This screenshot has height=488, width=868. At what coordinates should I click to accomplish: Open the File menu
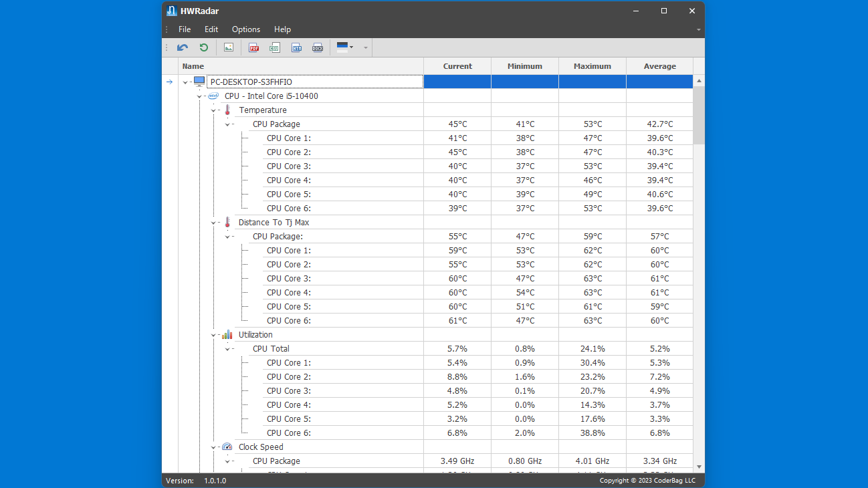[x=185, y=29]
